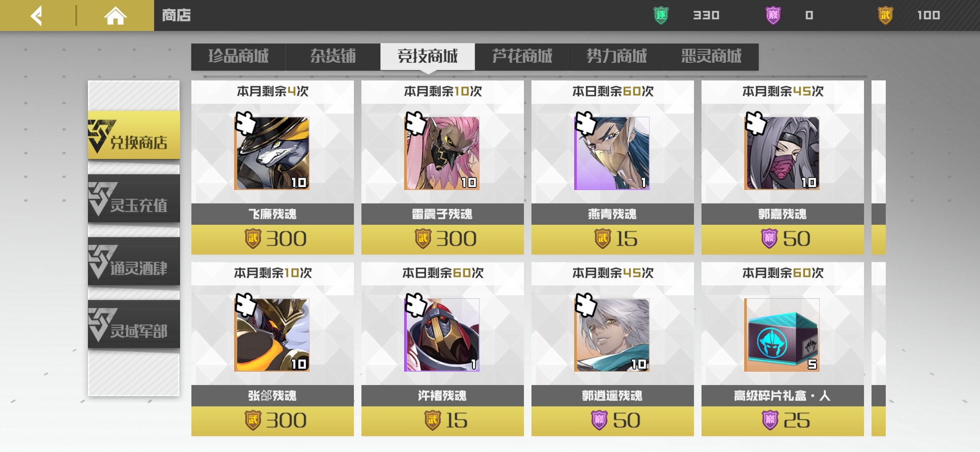Image resolution: width=980 pixels, height=452 pixels.
Task: Buy 郭逍遥残魂 for 50 purple coins
Action: point(613,421)
